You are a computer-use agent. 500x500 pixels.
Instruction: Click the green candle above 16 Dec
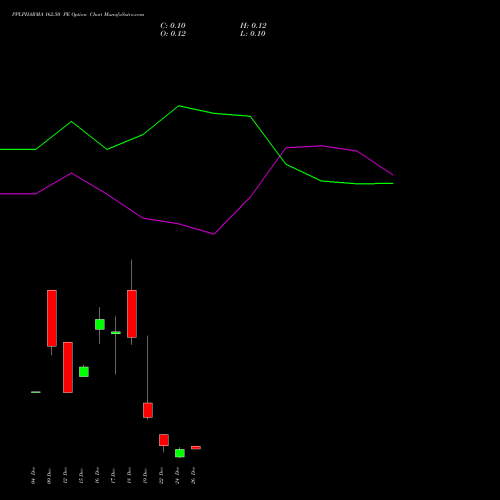coord(100,324)
